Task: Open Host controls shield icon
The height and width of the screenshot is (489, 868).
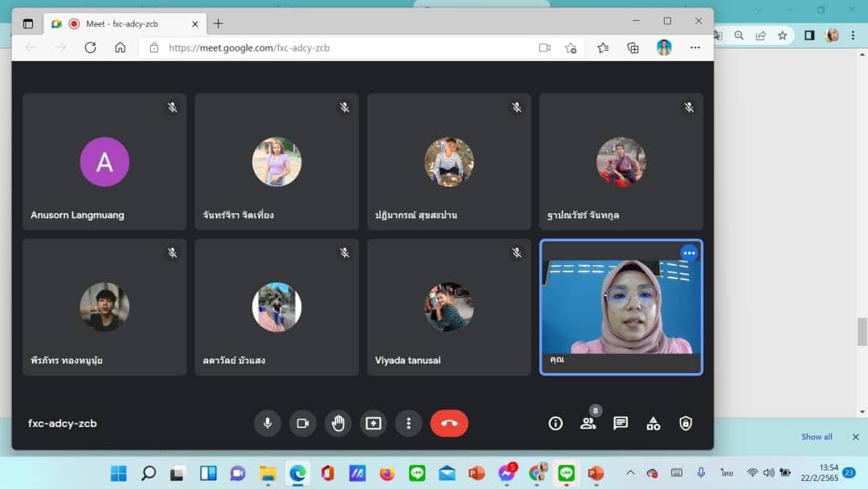Action: click(x=686, y=423)
